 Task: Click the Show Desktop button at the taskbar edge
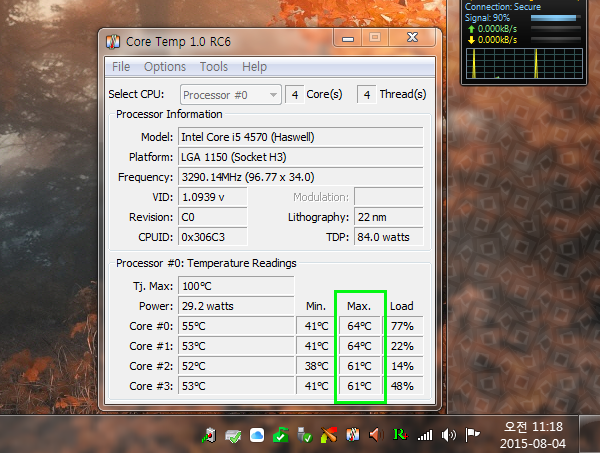tap(589, 435)
